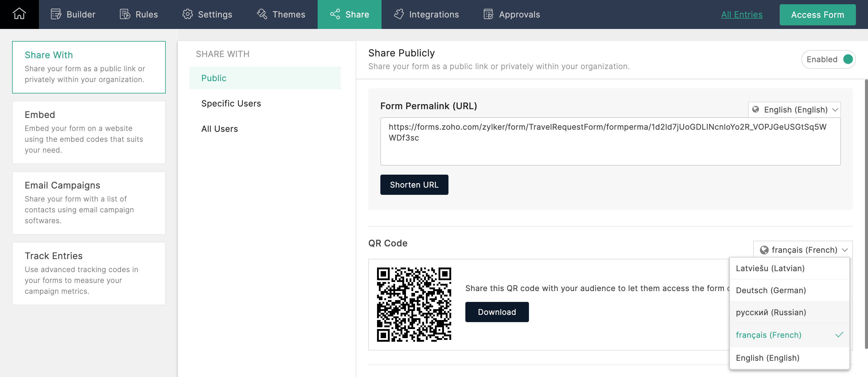Select English (English) from language dropdown
868x377 pixels.
pyautogui.click(x=768, y=357)
